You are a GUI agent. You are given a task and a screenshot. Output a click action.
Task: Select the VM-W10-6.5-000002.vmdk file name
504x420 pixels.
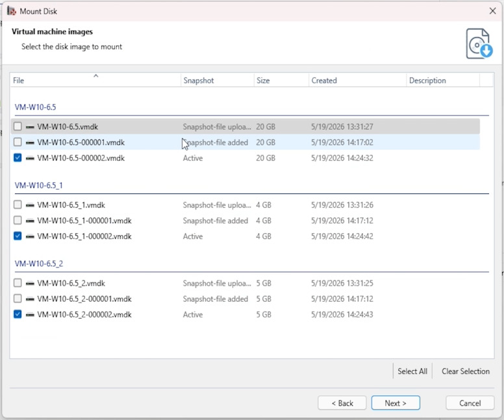(x=81, y=158)
